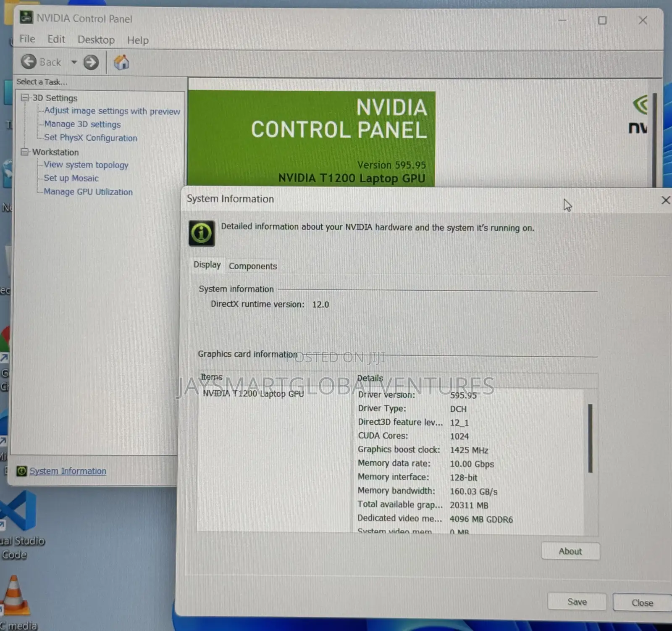Image resolution: width=672 pixels, height=631 pixels.
Task: Switch to the Display tab
Action: pyautogui.click(x=207, y=265)
